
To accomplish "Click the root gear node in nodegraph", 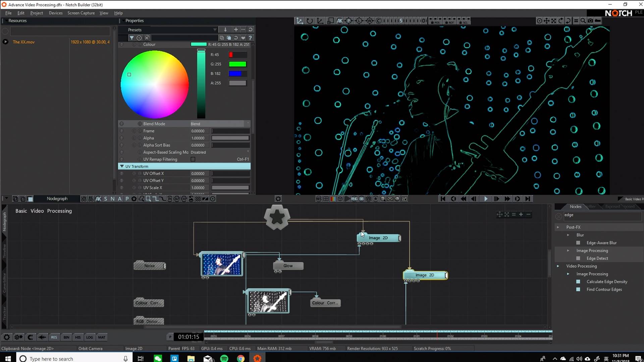I will click(277, 217).
